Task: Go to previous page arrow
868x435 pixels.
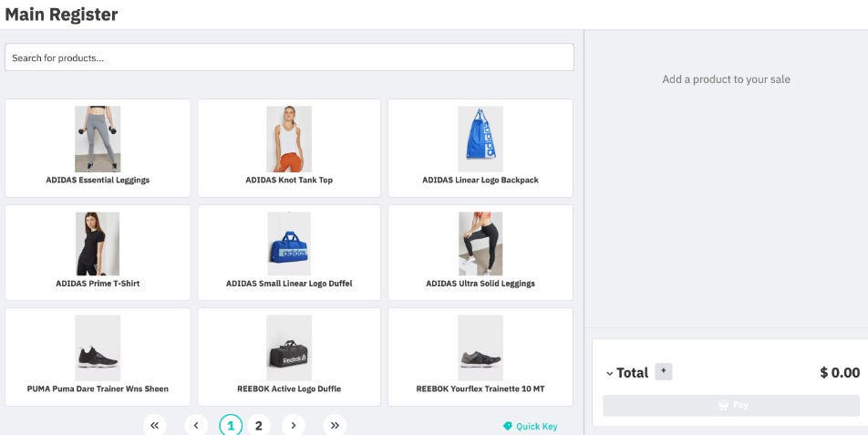Action: coord(196,425)
